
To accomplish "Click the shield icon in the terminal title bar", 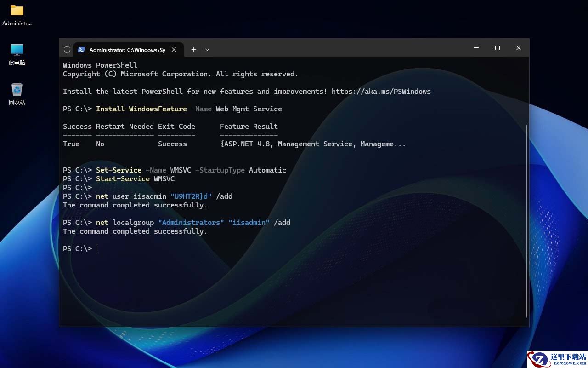I will click(x=67, y=50).
